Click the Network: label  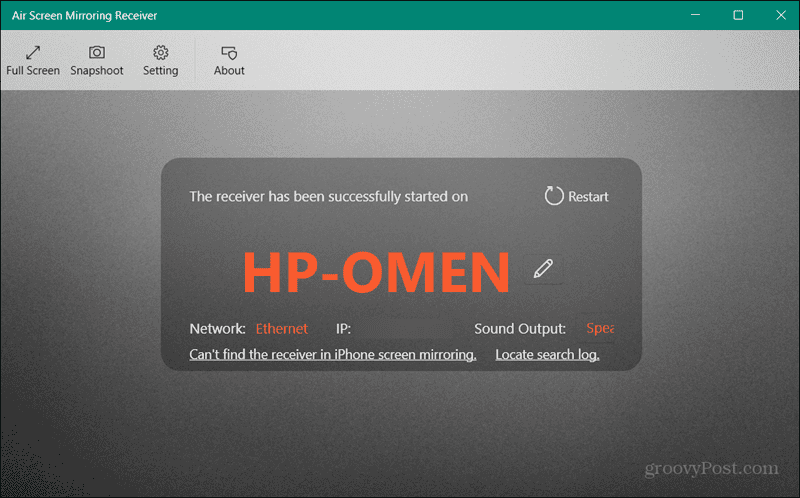pyautogui.click(x=217, y=329)
